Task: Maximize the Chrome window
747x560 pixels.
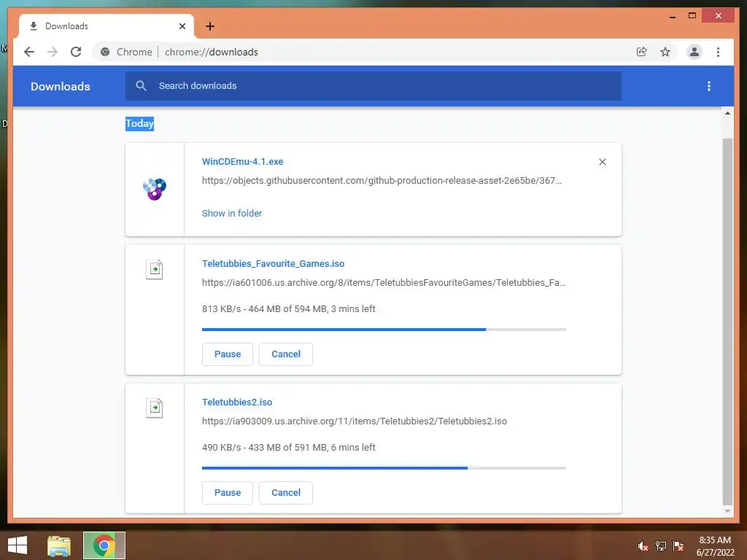Action: point(692,16)
